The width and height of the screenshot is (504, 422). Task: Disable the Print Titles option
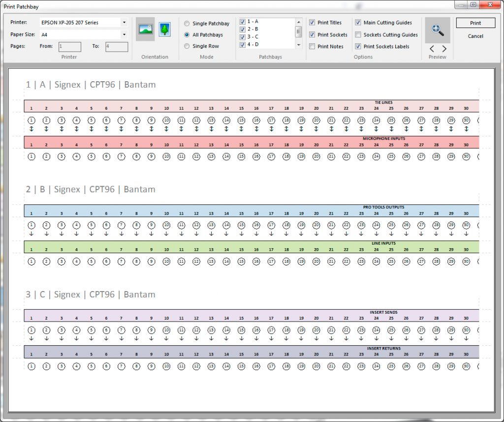313,23
